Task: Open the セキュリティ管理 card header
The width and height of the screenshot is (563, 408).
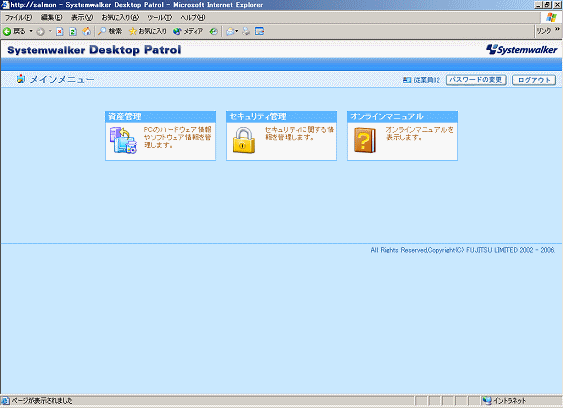Action: [282, 116]
